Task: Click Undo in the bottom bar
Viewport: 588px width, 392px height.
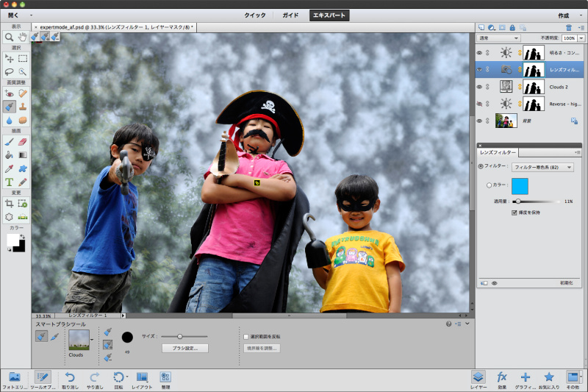Action: [70, 380]
